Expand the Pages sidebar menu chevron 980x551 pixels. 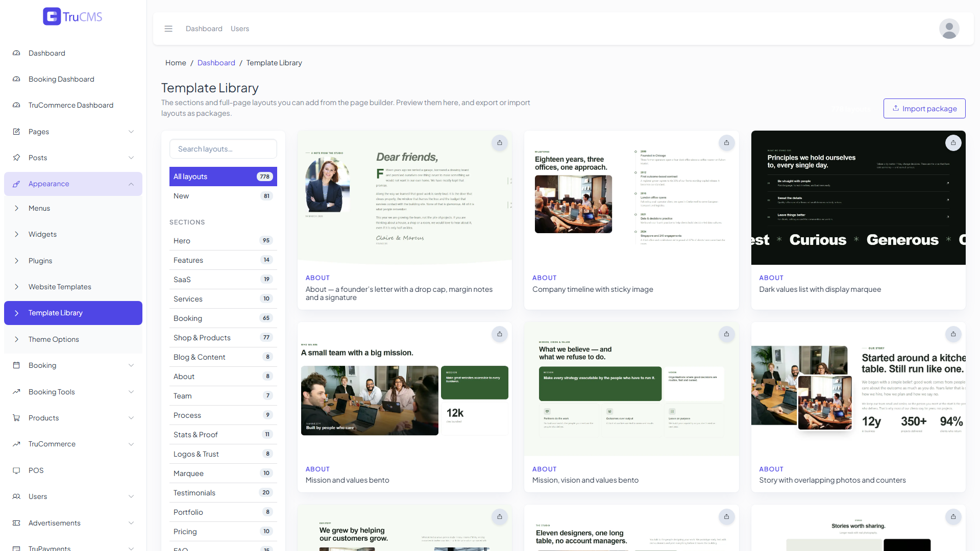click(x=131, y=132)
